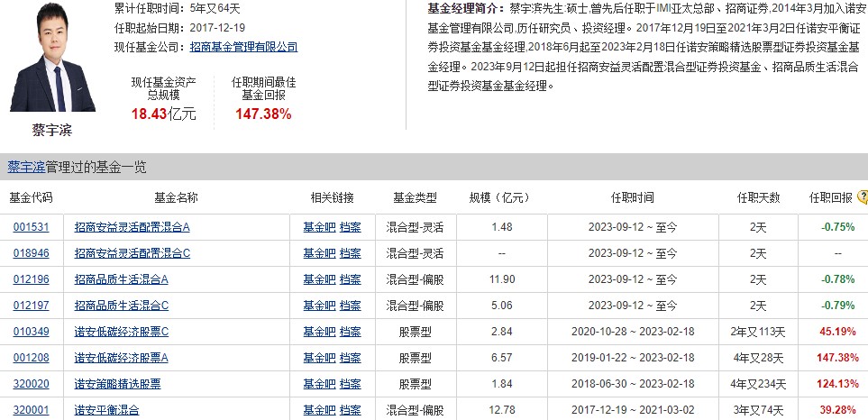Open 档案 link for 招商品质生活混合A
The height and width of the screenshot is (420, 868).
click(351, 279)
